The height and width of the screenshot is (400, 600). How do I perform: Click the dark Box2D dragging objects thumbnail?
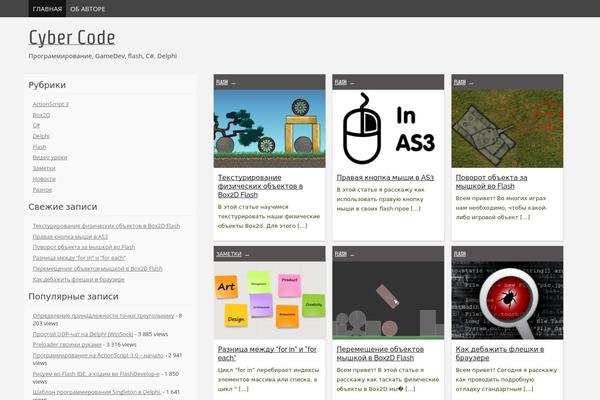388,300
